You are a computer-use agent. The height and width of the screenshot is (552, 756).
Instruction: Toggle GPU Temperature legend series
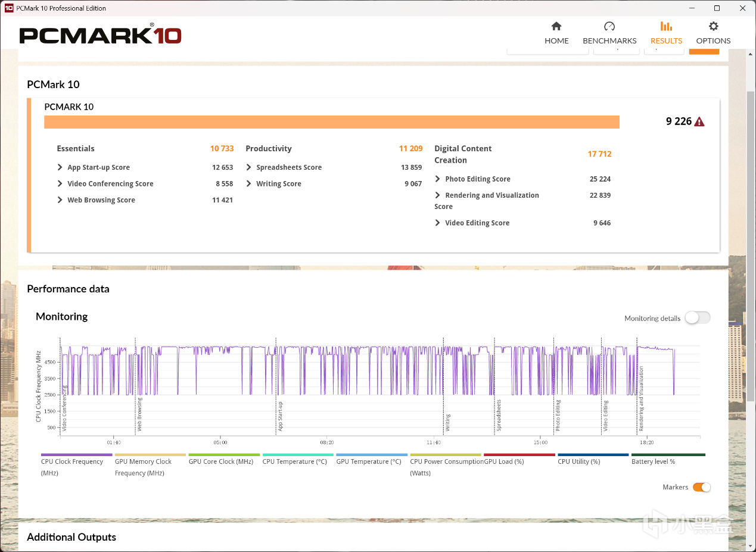pyautogui.click(x=372, y=460)
